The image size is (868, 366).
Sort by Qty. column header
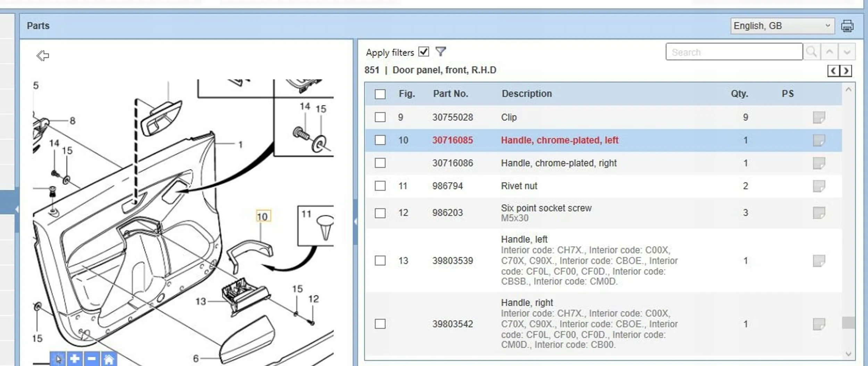[x=739, y=94]
